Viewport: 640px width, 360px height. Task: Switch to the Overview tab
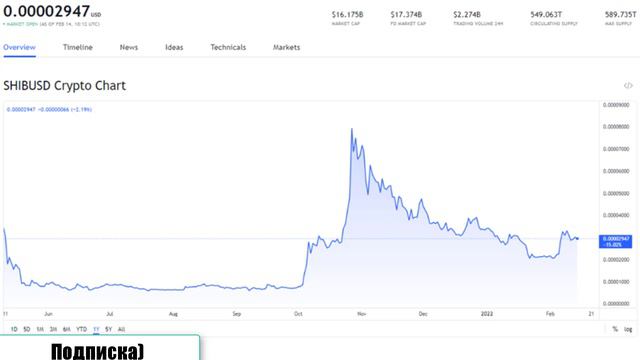coord(19,47)
